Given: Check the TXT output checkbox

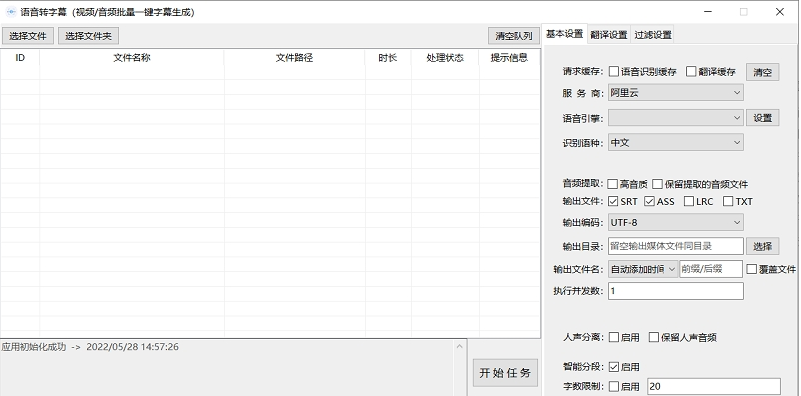Looking at the screenshot, I should point(728,201).
